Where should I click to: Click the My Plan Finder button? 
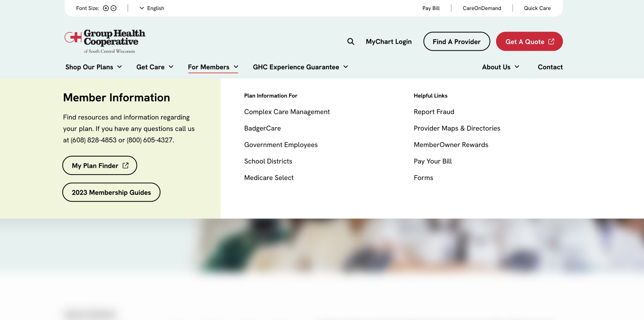99,165
